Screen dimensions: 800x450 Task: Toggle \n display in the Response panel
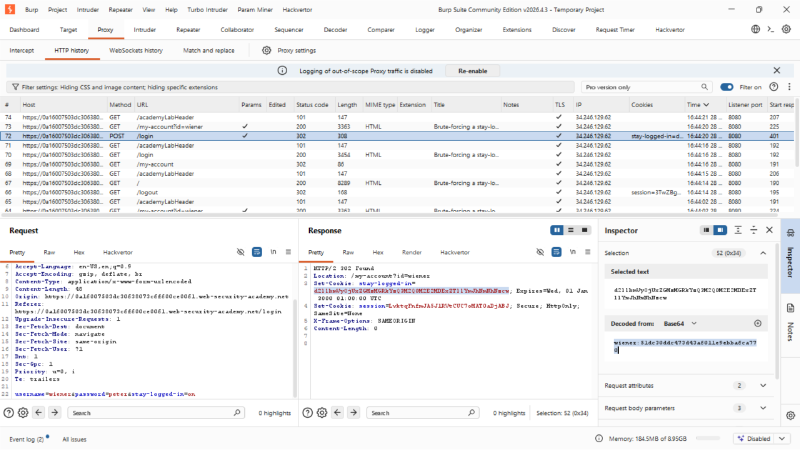pos(572,252)
